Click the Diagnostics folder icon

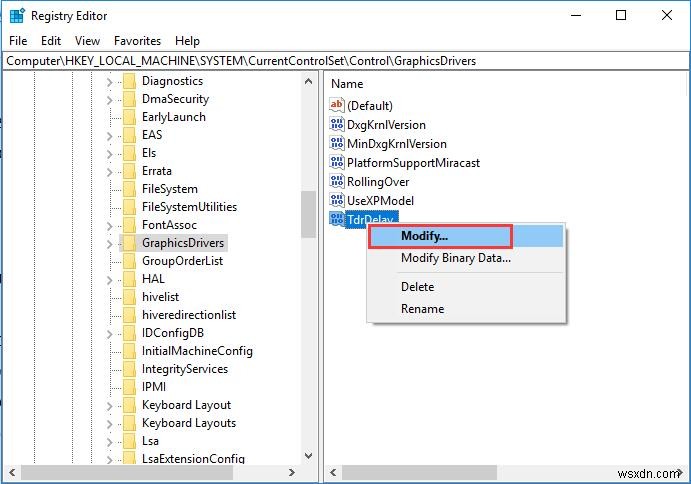tap(130, 81)
